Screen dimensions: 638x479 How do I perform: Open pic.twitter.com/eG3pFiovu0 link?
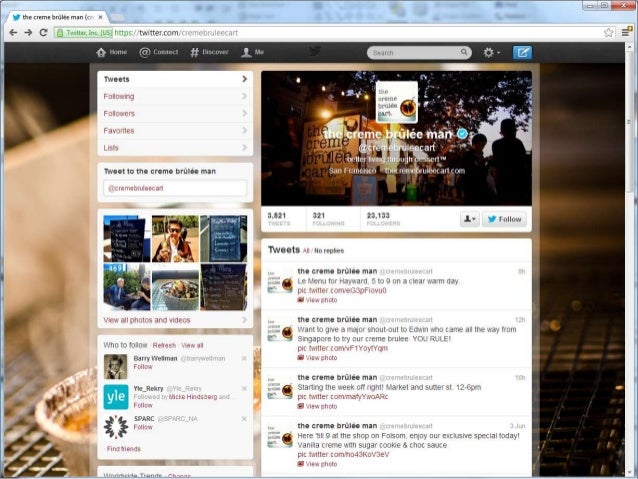tap(342, 291)
